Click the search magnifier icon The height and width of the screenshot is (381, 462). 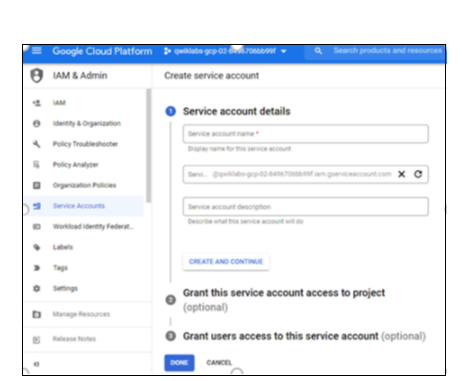(318, 51)
